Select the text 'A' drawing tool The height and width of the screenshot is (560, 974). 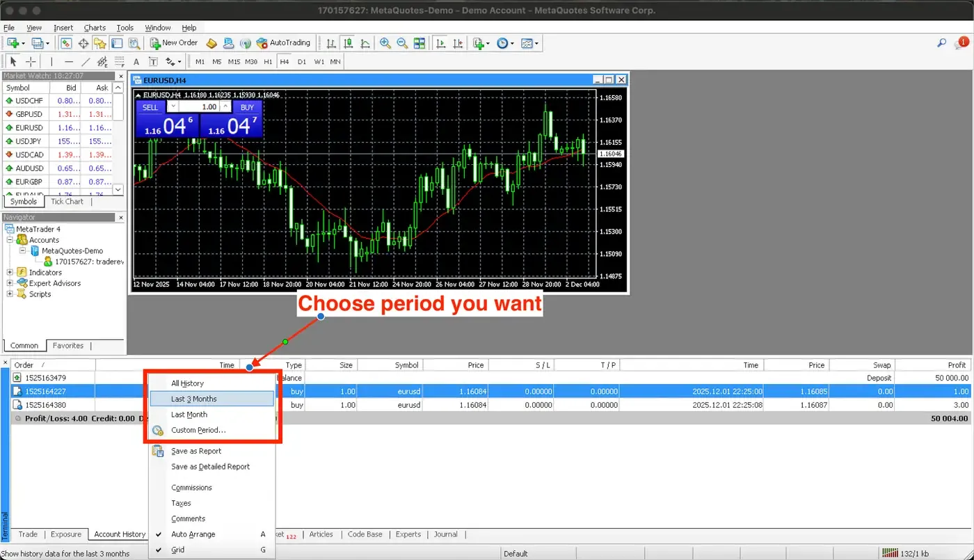136,61
